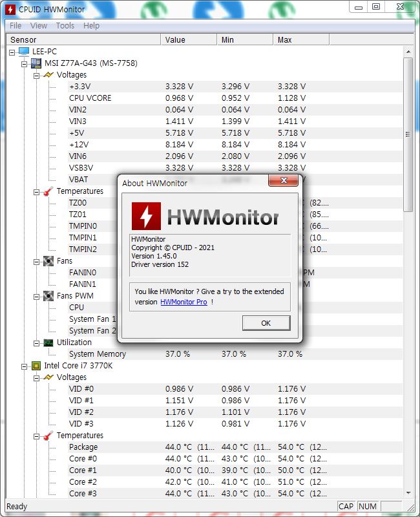Open the HWMonitor Pro link
420x517 pixels.
point(184,302)
